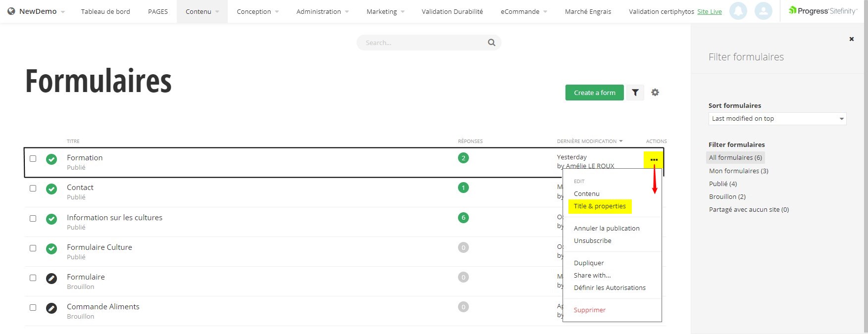Open the user profile avatar icon
Screen dimensions: 868x334
[763, 11]
